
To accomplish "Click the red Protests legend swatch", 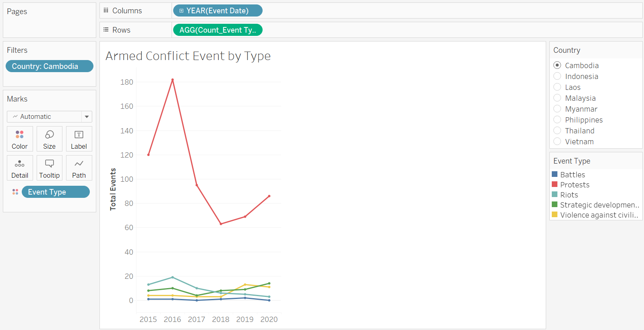I will 555,185.
